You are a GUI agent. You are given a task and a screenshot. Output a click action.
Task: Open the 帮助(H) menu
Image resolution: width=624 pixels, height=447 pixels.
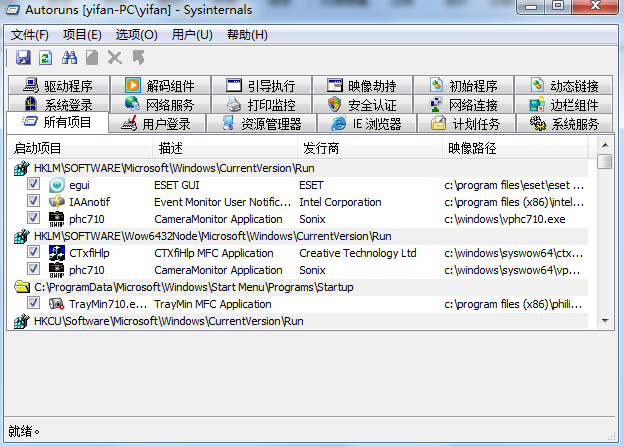click(x=247, y=35)
